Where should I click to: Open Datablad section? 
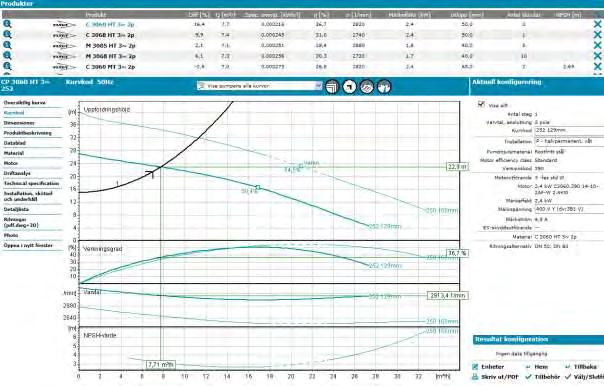15,143
